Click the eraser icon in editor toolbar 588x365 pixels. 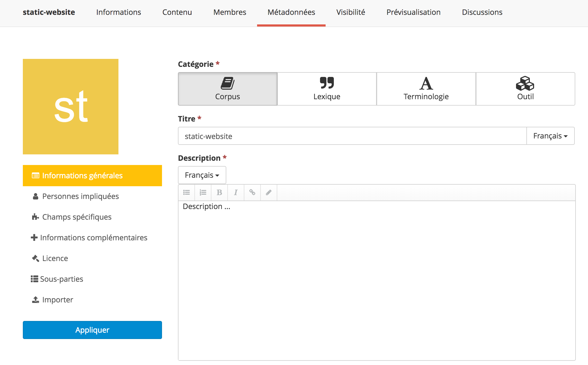coord(269,192)
